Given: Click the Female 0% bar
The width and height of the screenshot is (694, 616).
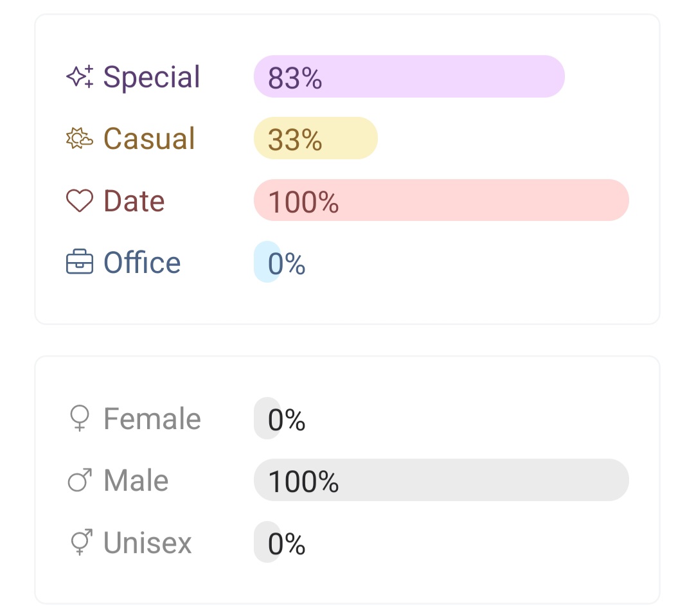Looking at the screenshot, I should [x=267, y=419].
